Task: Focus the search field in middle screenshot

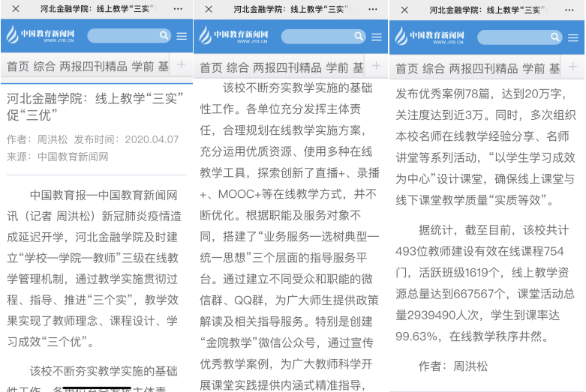Action: click(323, 36)
